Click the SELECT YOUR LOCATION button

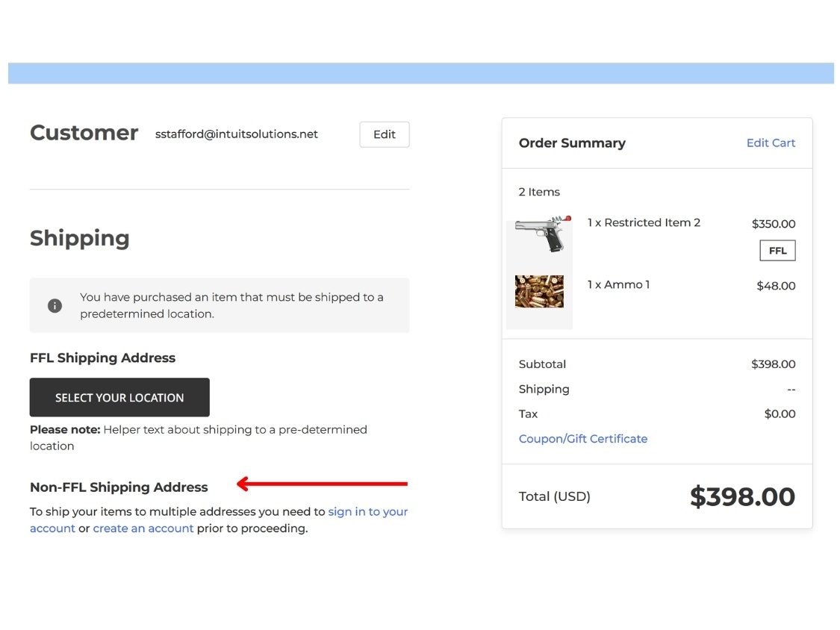click(x=119, y=398)
